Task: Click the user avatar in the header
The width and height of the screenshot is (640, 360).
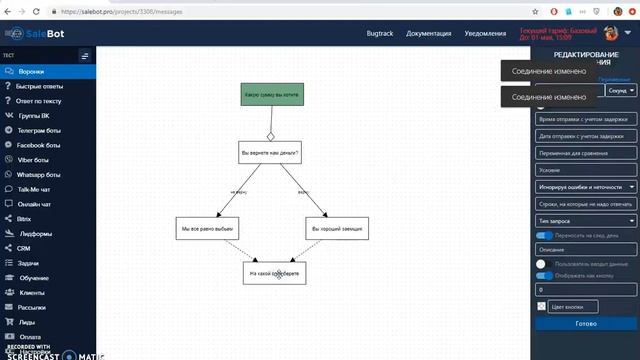Action: pos(611,33)
